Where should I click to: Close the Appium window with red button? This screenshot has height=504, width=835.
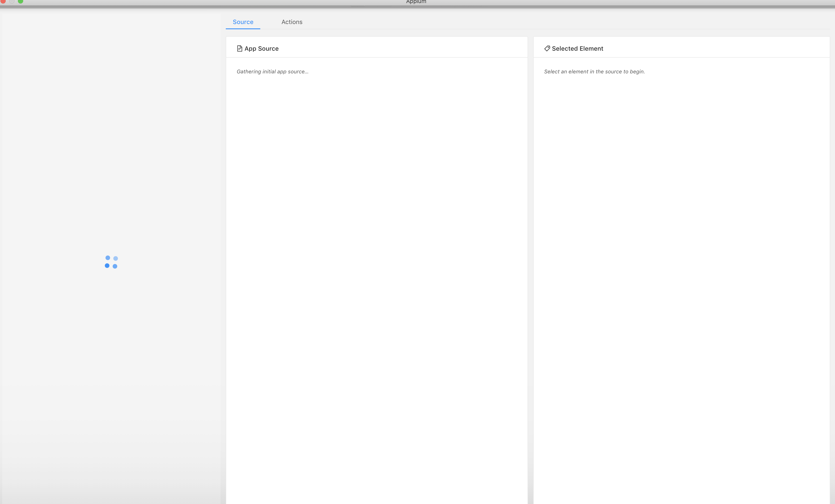tap(3, 1)
